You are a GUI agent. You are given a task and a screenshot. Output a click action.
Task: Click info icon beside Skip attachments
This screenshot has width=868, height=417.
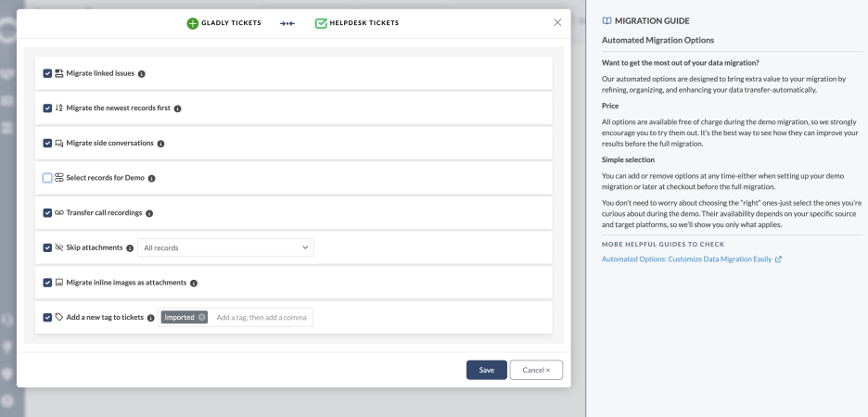tap(130, 248)
